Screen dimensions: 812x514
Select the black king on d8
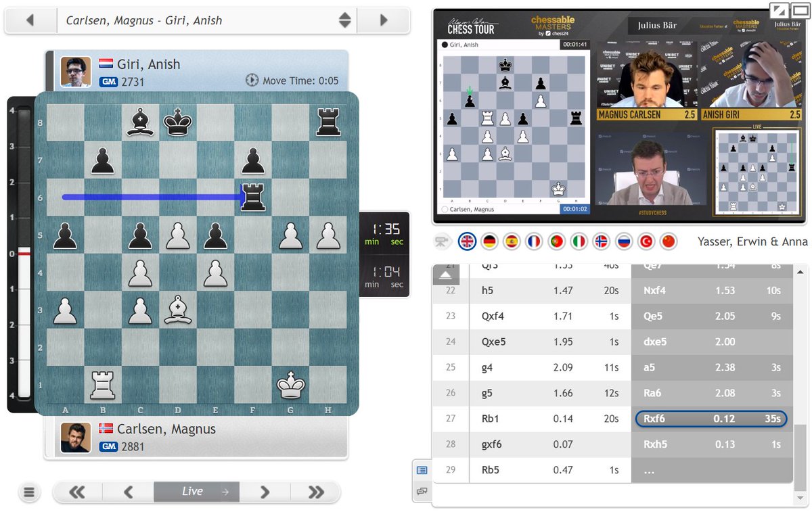pos(179,122)
